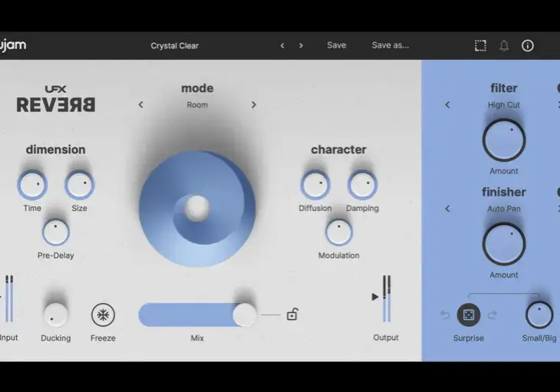The width and height of the screenshot is (560, 392).
Task: Click the Freeze label text
Action: [103, 338]
